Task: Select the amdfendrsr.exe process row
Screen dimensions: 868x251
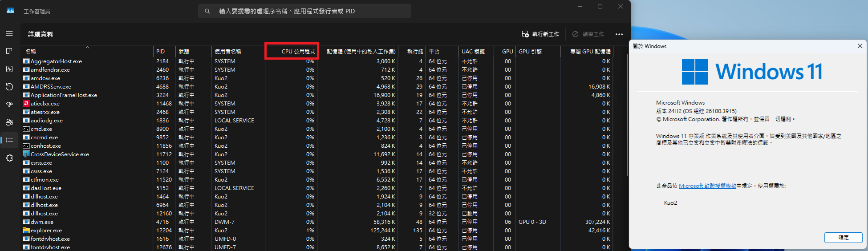Action: click(x=317, y=69)
